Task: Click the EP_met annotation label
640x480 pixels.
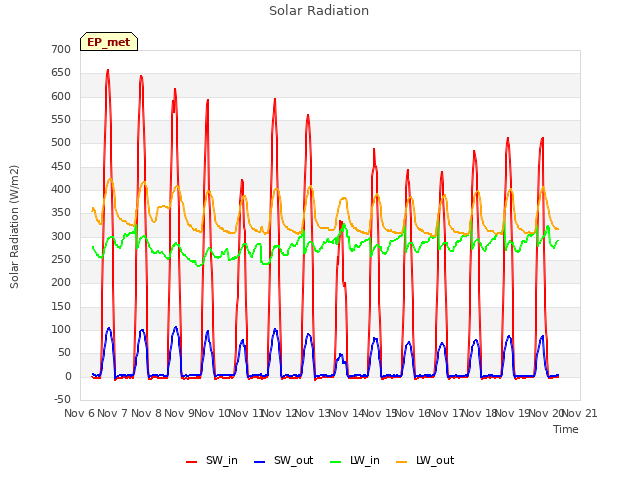Action: [109, 42]
